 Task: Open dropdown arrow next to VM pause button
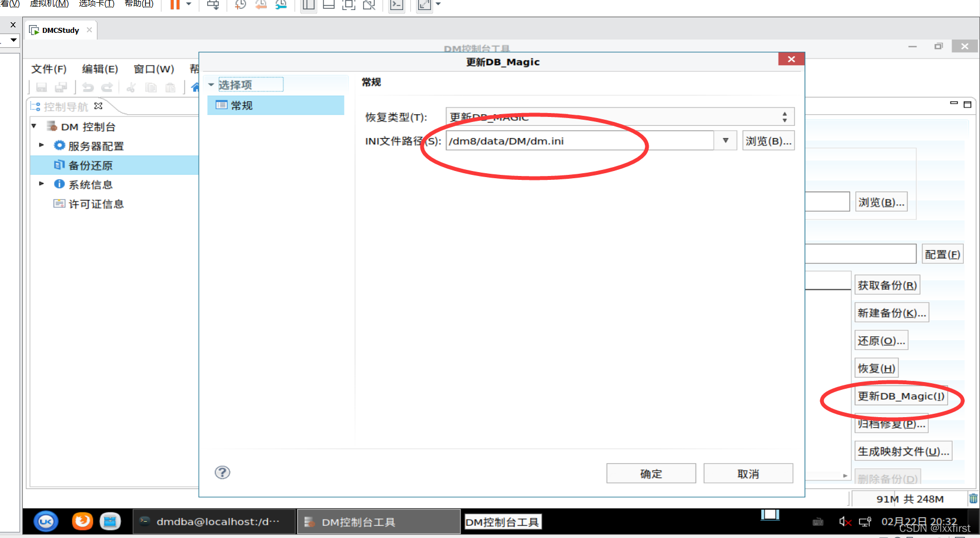[x=189, y=4]
